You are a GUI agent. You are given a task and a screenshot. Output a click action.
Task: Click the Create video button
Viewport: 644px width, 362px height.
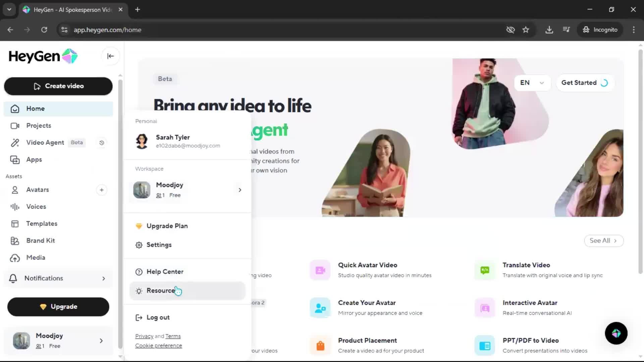(58, 86)
